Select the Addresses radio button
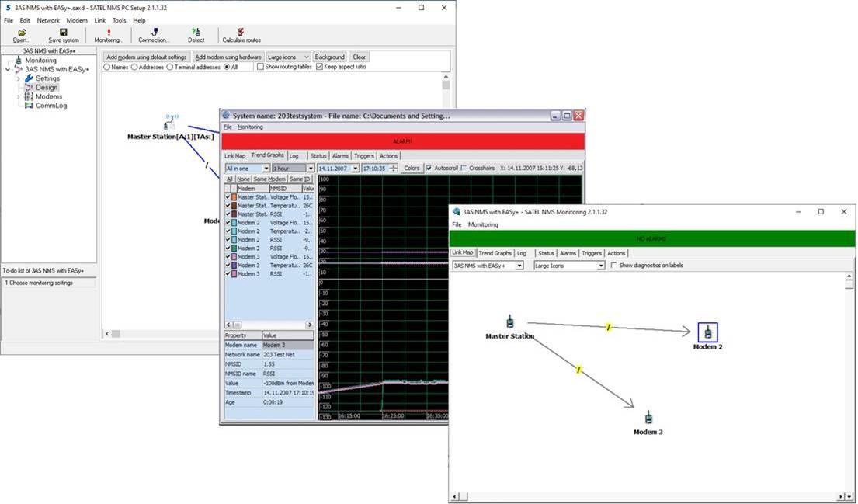The height and width of the screenshot is (504, 858). click(x=134, y=67)
